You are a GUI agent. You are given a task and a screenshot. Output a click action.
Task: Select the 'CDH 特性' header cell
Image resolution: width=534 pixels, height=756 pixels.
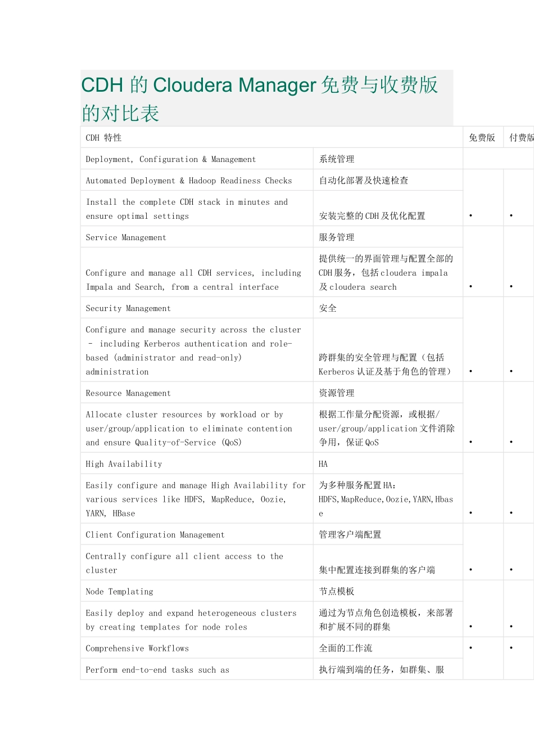[x=271, y=137]
